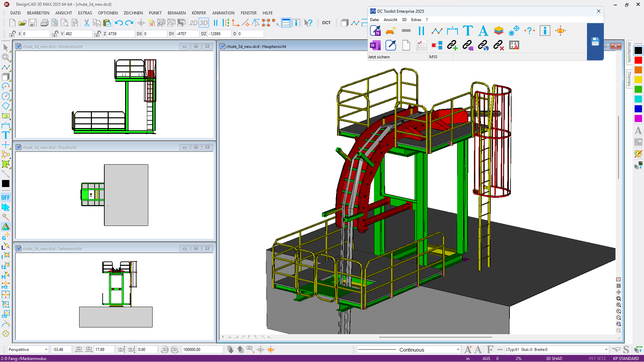
Task: Click the OneNote icon in DC Toolkit
Action: 375,45
